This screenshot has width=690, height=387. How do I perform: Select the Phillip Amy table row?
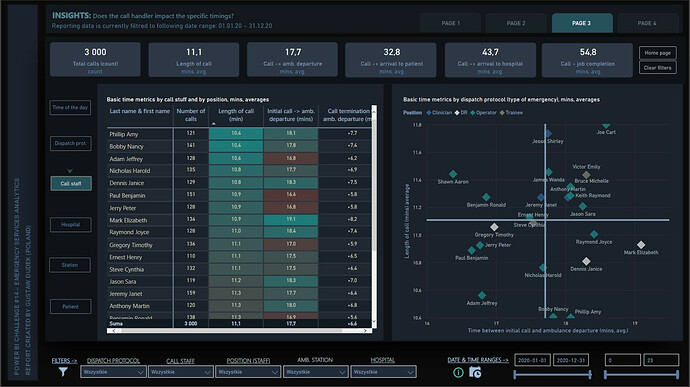(x=239, y=134)
